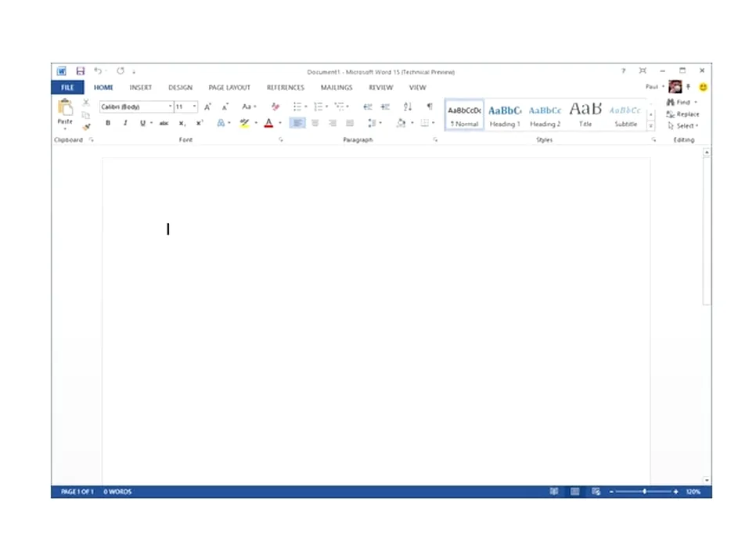
Task: Click the Clear Formatting eraser icon
Action: (275, 106)
